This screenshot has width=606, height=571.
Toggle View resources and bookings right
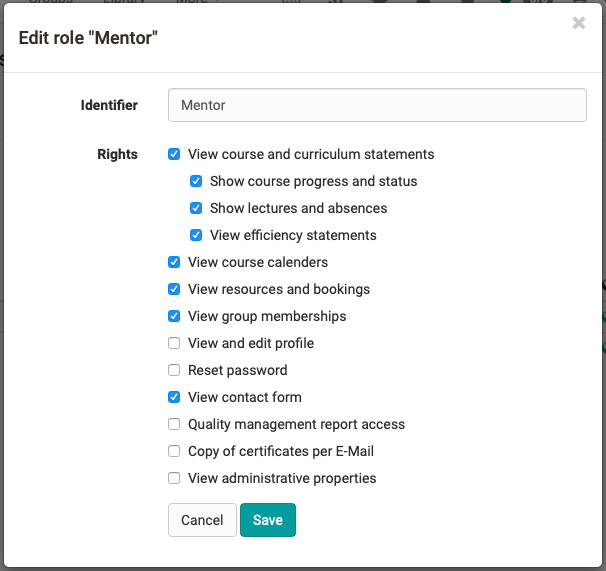click(174, 290)
